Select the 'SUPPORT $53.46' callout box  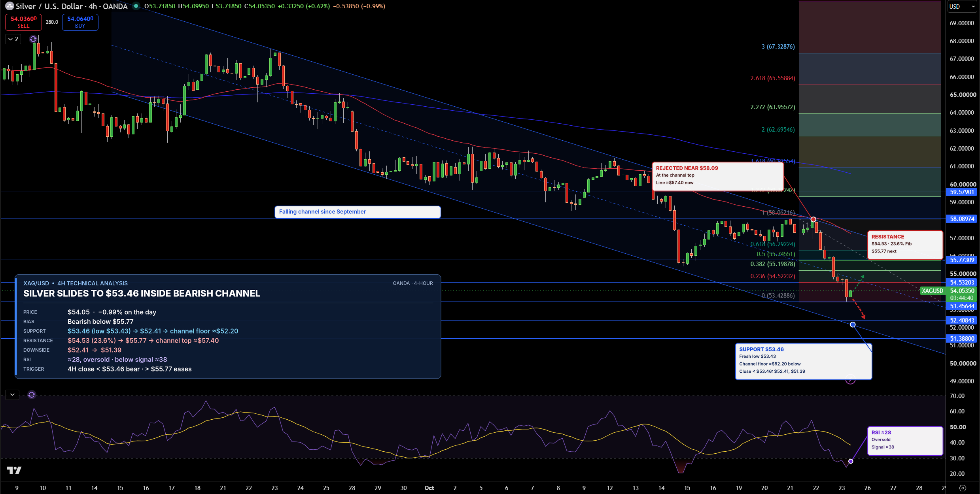click(x=803, y=361)
